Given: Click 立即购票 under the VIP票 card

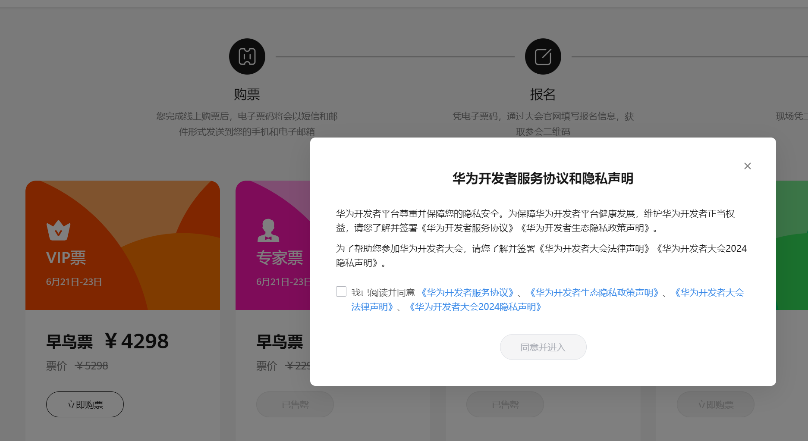Looking at the screenshot, I should point(85,404).
